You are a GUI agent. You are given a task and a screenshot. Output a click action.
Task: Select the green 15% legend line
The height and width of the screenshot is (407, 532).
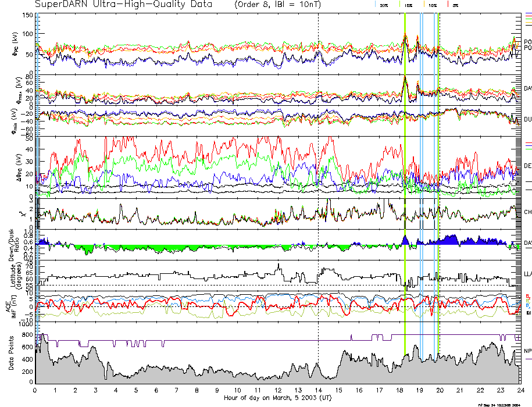point(400,5)
